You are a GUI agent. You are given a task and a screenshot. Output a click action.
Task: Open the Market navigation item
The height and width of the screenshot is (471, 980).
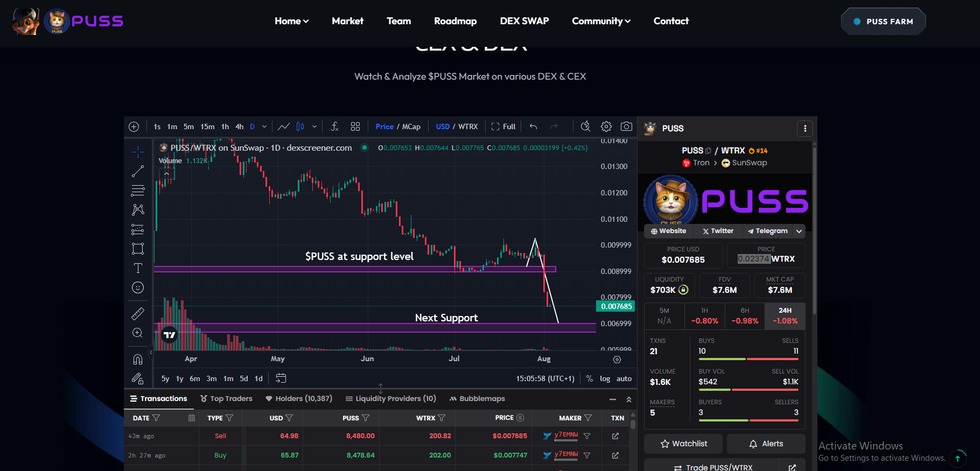pyautogui.click(x=347, y=21)
